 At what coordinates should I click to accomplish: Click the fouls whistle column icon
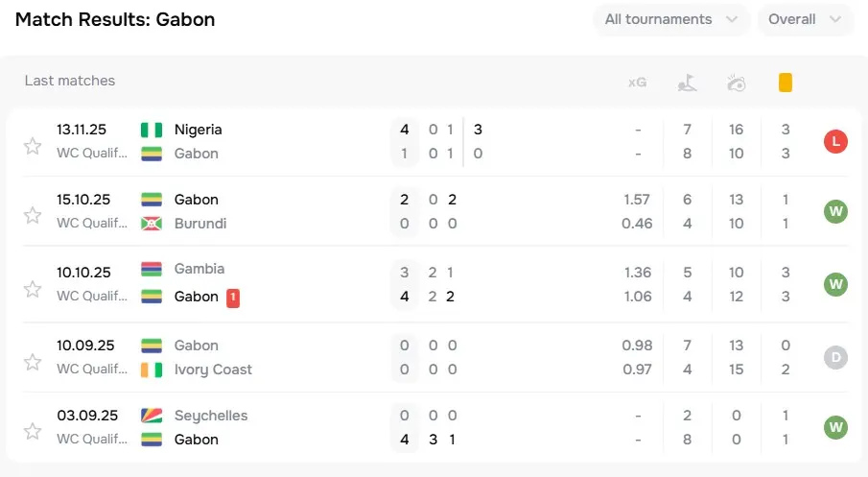tap(737, 83)
